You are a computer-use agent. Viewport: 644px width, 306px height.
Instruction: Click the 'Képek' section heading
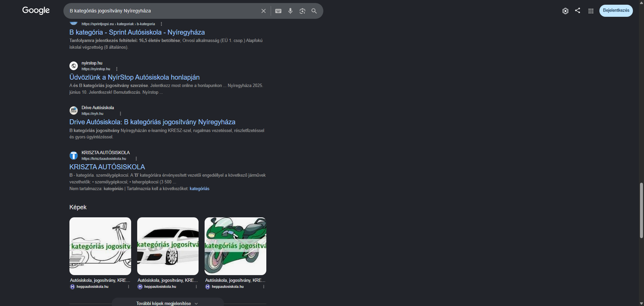(x=78, y=207)
